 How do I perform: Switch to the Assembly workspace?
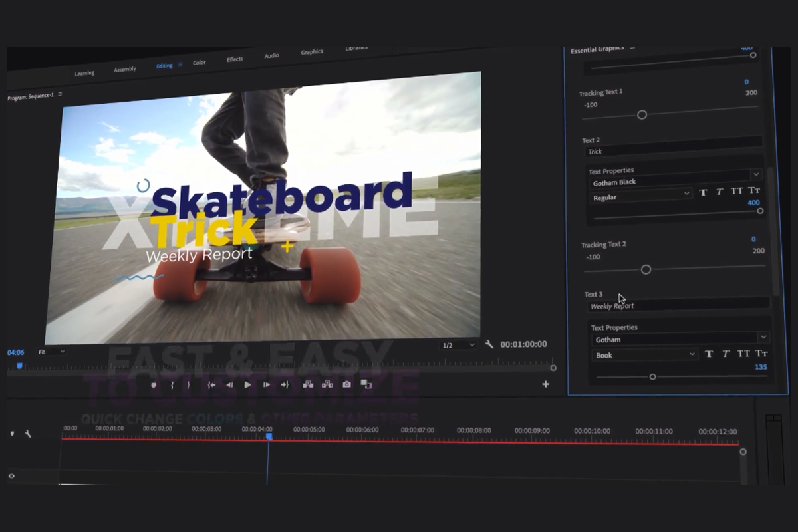[x=125, y=70]
